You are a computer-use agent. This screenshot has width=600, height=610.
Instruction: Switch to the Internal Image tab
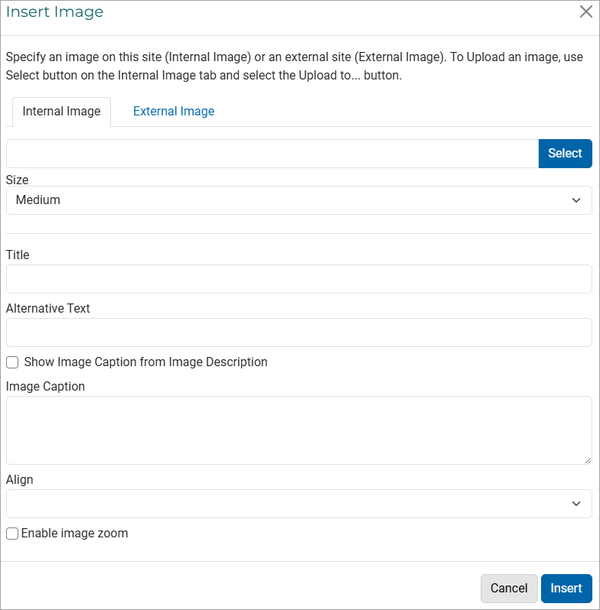61,112
